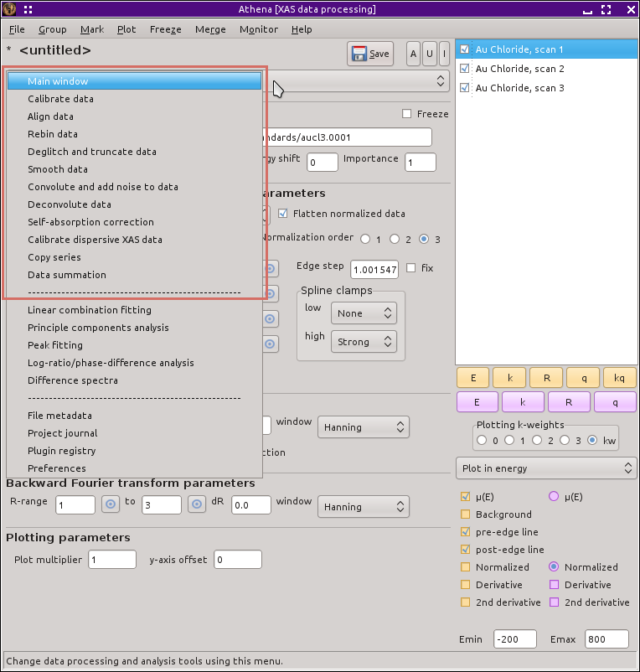Enable Background plot checkbox

click(465, 514)
